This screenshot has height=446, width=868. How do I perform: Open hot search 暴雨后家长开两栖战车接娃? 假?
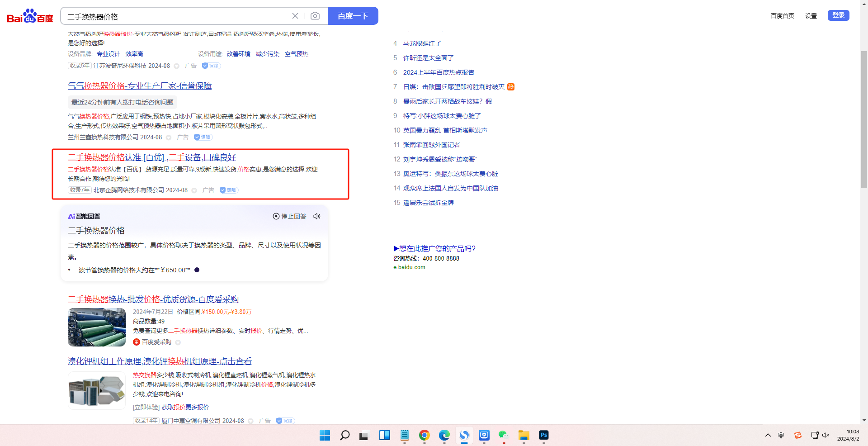point(448,101)
